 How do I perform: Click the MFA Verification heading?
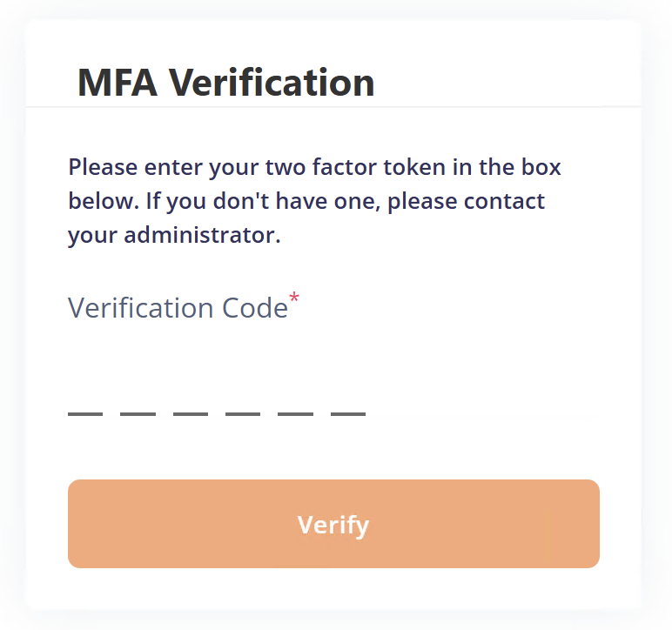(226, 83)
